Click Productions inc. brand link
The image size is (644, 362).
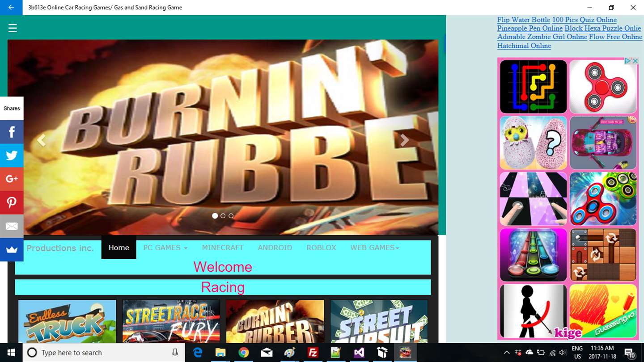pyautogui.click(x=60, y=248)
